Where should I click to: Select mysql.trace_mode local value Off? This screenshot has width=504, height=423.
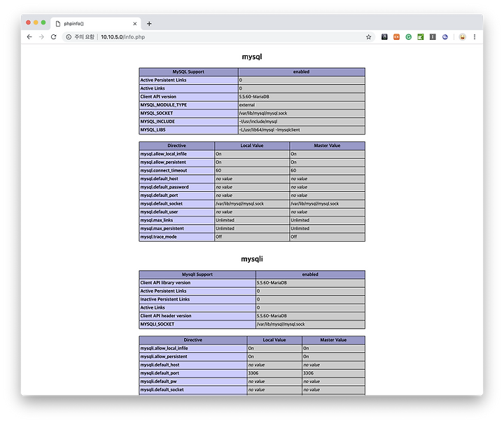(218, 237)
